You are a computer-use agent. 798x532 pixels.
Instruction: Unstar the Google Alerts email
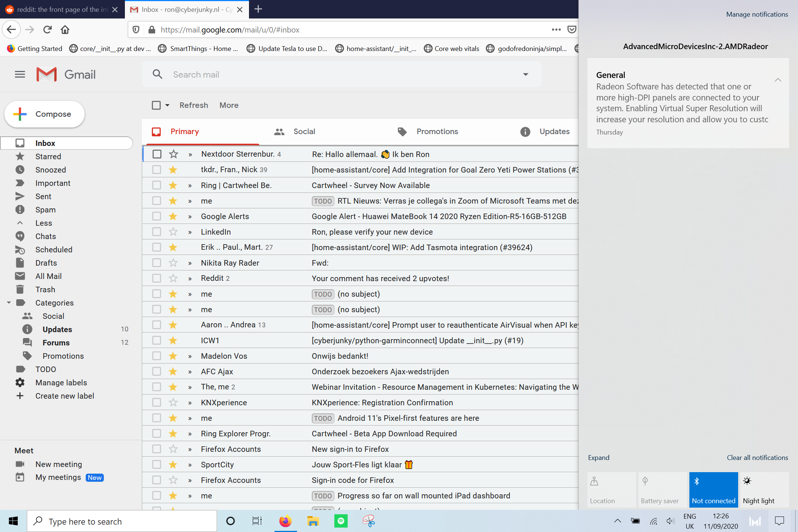[x=173, y=216]
